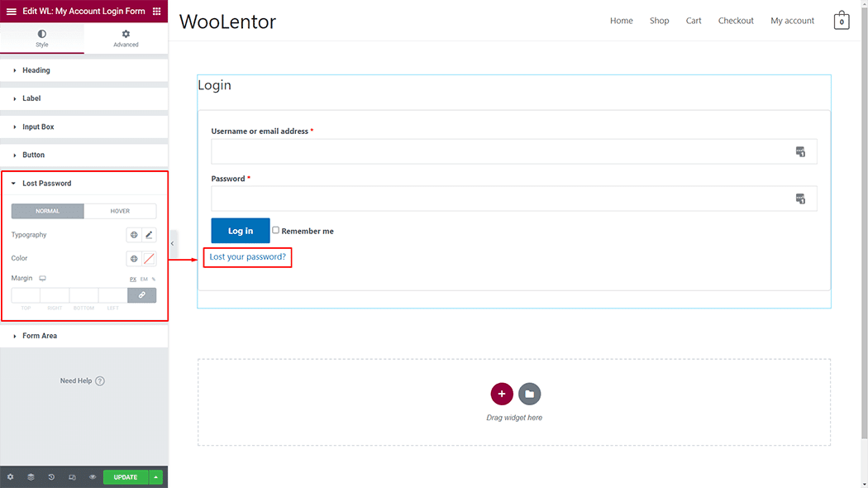The height and width of the screenshot is (488, 868).
Task: Toggle linked margin values
Action: pos(141,295)
